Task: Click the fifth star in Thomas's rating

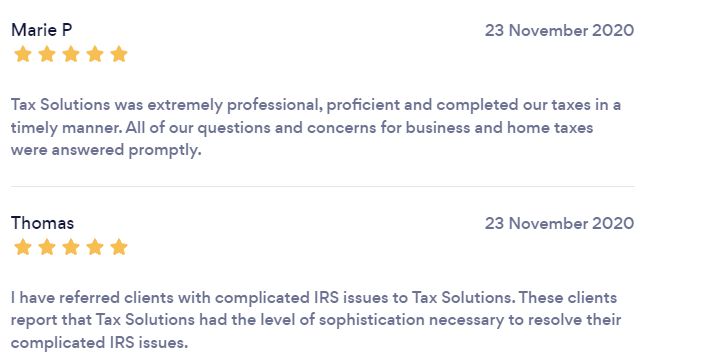Action: click(x=119, y=247)
